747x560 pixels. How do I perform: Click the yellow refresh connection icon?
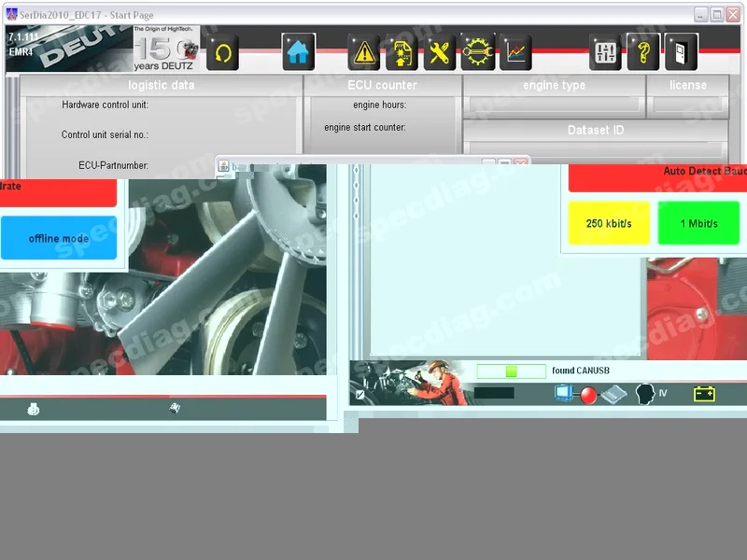(222, 52)
